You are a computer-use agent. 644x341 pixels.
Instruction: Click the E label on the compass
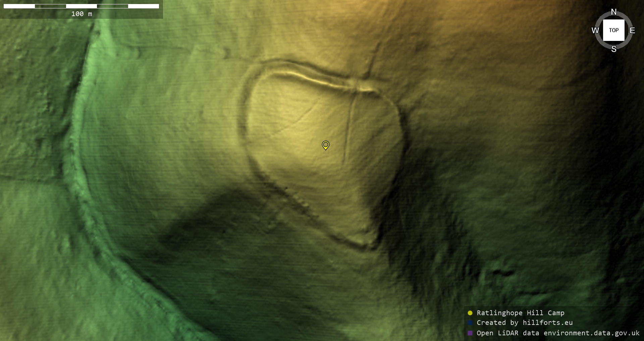coord(632,31)
